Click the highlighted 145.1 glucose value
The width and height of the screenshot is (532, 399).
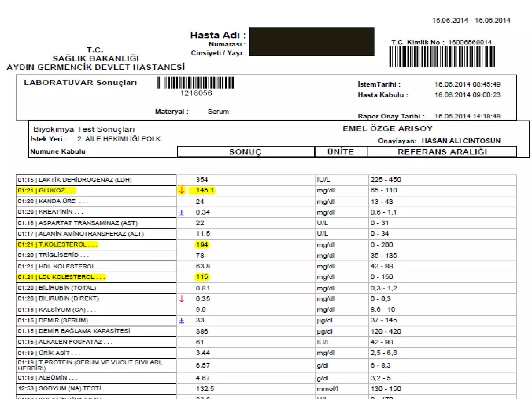205,190
